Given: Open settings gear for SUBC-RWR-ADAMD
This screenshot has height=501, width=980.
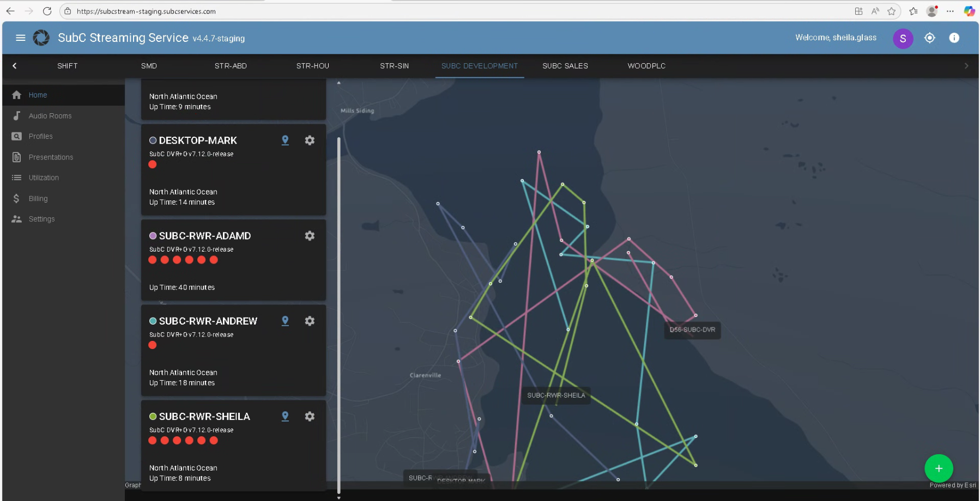Looking at the screenshot, I should click(310, 236).
